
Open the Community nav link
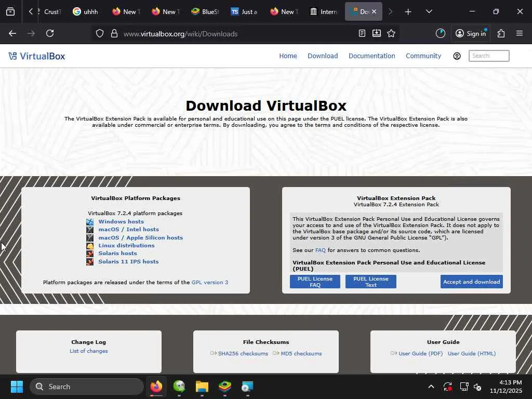423,56
